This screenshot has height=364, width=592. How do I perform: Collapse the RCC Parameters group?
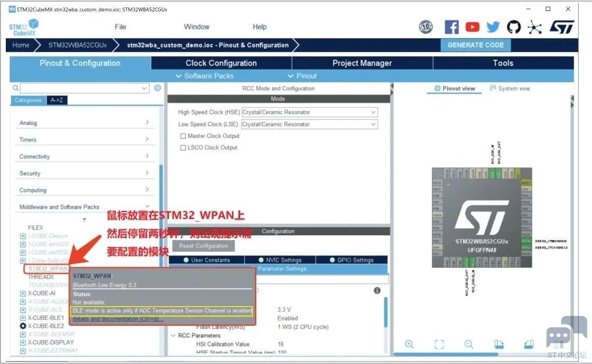pos(173,335)
